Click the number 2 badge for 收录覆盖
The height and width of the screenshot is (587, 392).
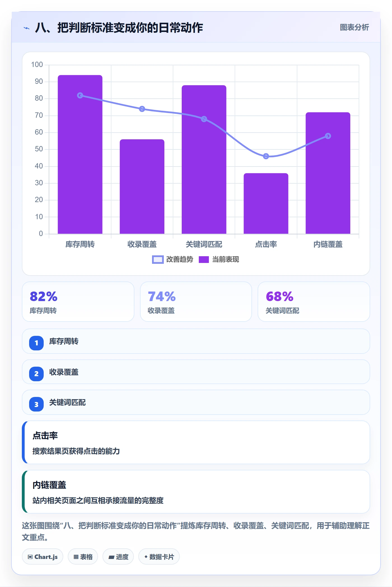[x=36, y=374]
